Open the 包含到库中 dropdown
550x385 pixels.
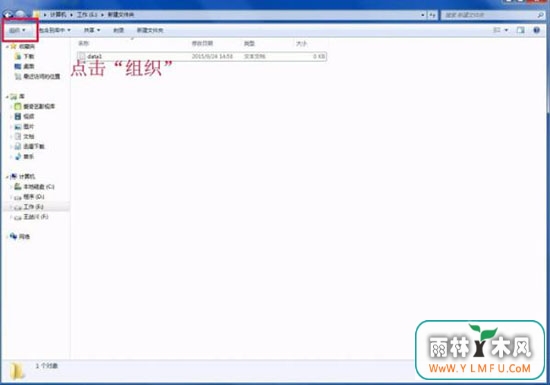54,30
